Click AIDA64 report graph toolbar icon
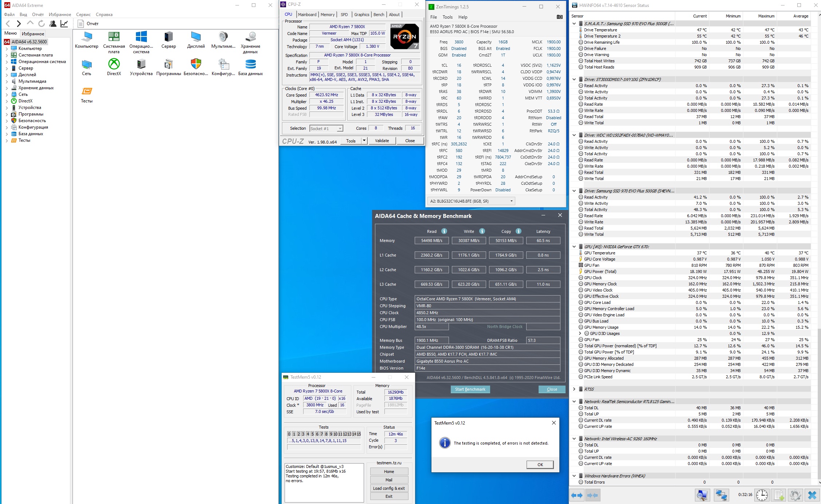The height and width of the screenshot is (504, 821). pyautogui.click(x=64, y=24)
